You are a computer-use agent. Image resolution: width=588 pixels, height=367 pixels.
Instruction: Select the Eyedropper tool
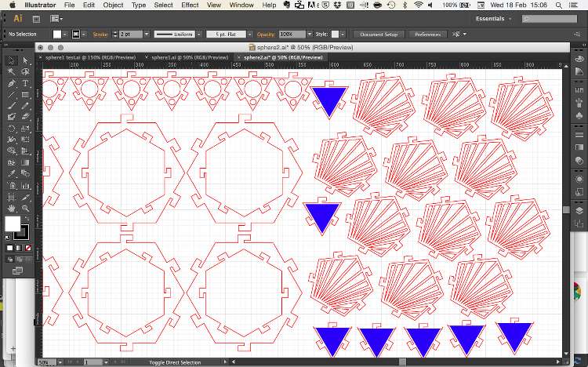(x=11, y=174)
